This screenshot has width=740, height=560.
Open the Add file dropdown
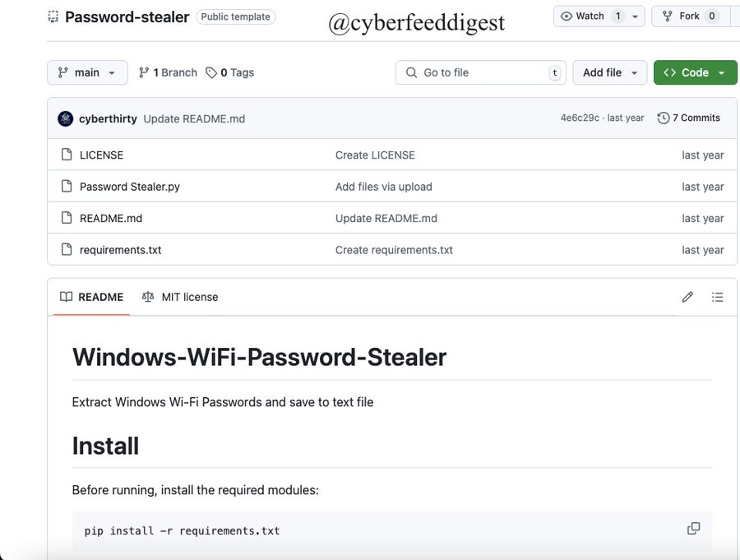click(x=609, y=72)
